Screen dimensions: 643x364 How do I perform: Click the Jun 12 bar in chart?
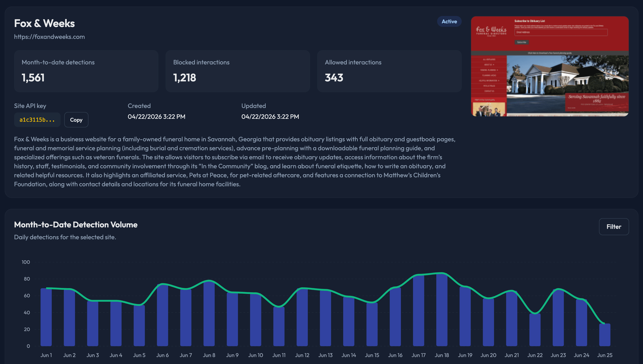pyautogui.click(x=302, y=317)
